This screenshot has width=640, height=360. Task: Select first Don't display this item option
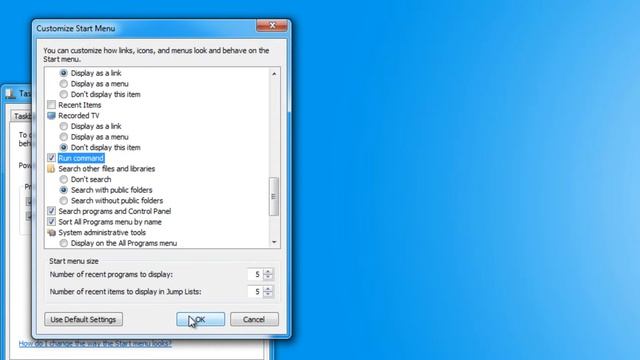(64, 94)
